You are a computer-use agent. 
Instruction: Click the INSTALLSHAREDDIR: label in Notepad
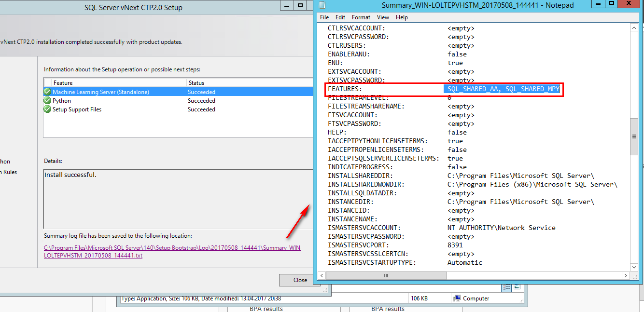coord(360,176)
